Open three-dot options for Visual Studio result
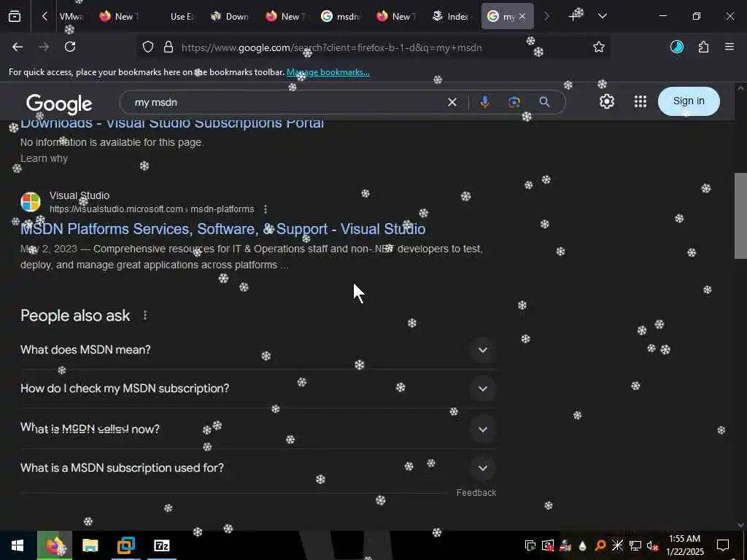The image size is (747, 560). pyautogui.click(x=266, y=209)
